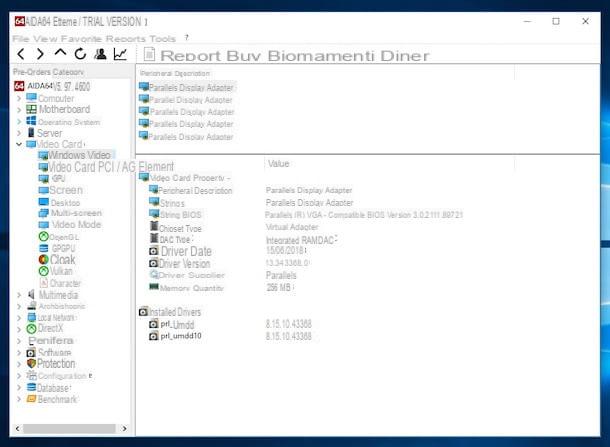Open the ? help menu
Viewport: 610px width, 447px height.
click(x=187, y=38)
